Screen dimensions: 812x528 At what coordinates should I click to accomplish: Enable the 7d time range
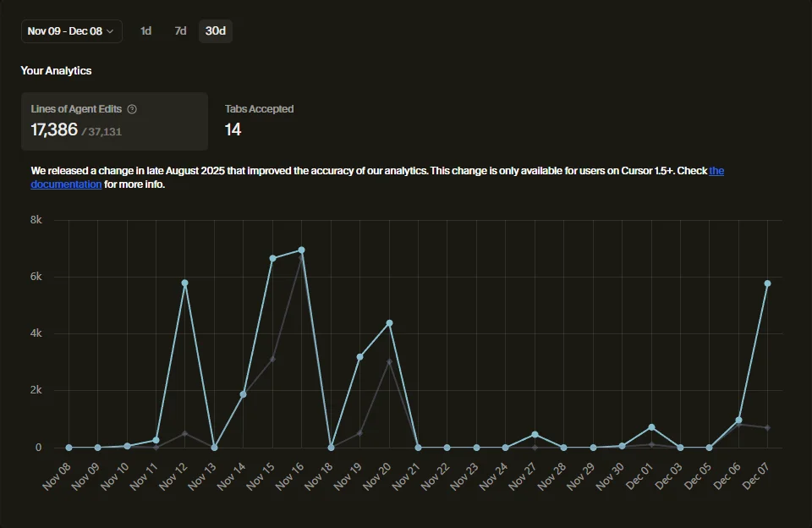click(178, 30)
